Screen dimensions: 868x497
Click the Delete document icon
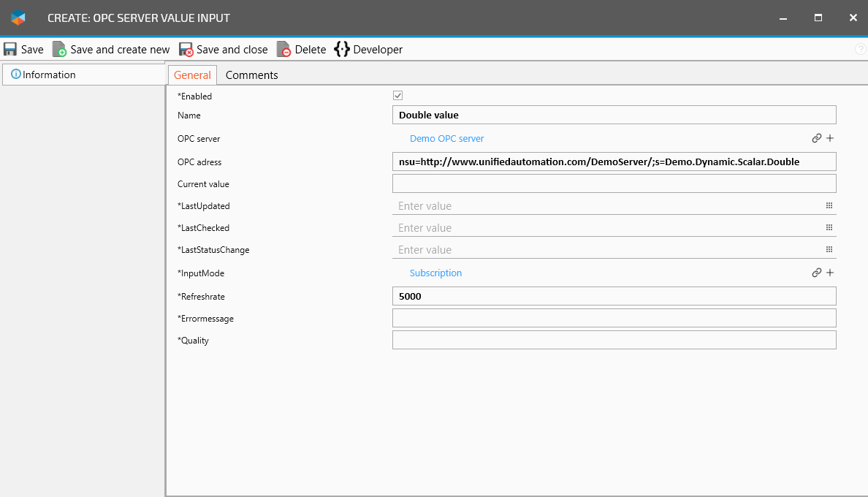click(283, 50)
